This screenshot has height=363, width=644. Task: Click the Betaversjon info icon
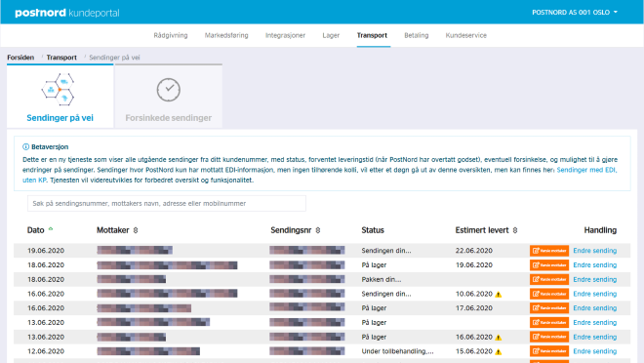pos(25,146)
